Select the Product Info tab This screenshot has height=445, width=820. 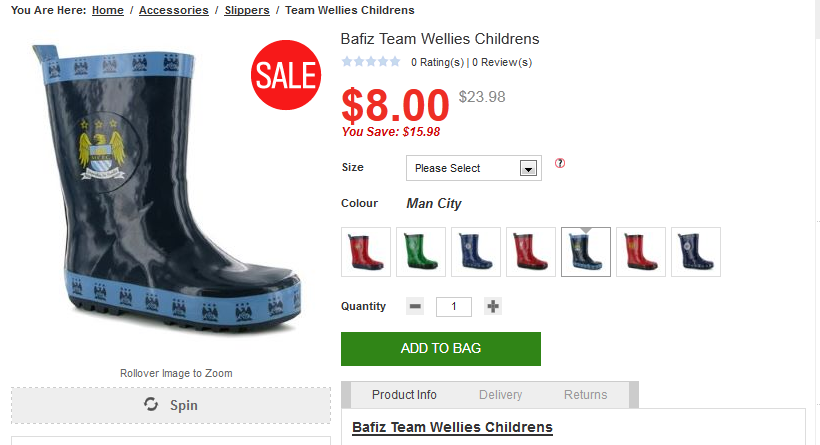point(404,395)
